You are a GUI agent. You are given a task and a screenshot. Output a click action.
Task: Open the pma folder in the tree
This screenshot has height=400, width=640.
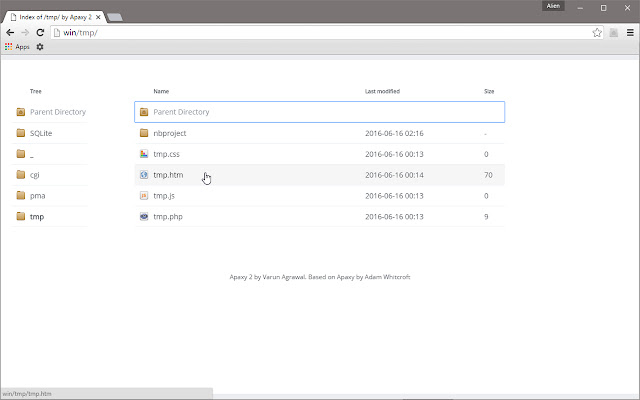pos(37,196)
